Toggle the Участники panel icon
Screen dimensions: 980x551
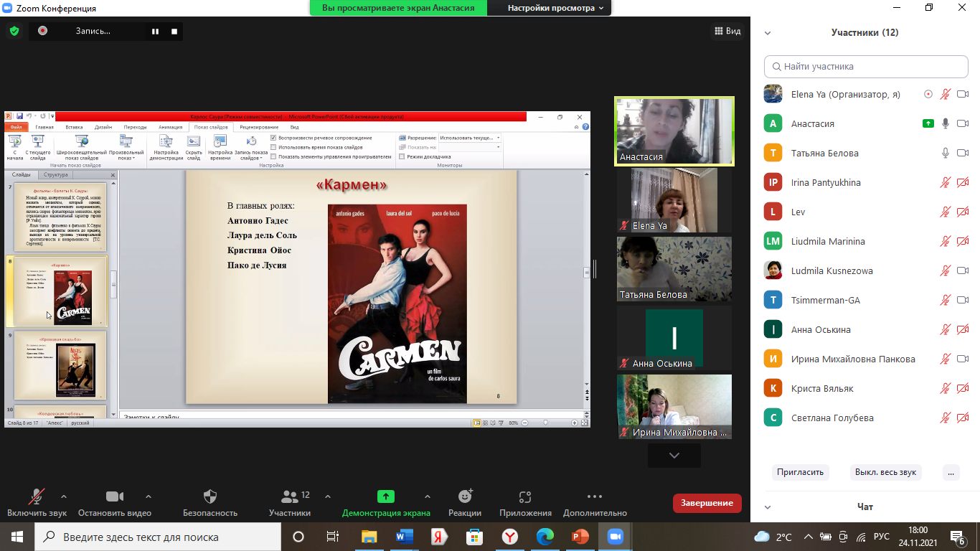(x=290, y=496)
